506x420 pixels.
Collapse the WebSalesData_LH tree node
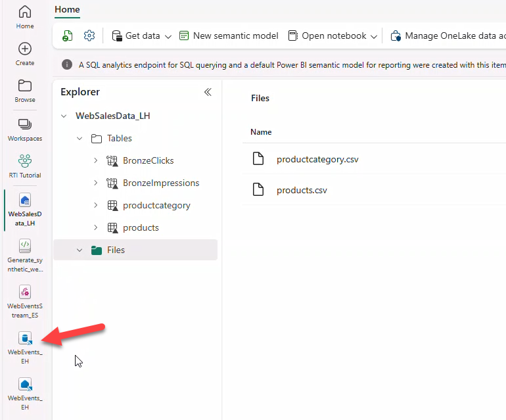[x=64, y=116]
